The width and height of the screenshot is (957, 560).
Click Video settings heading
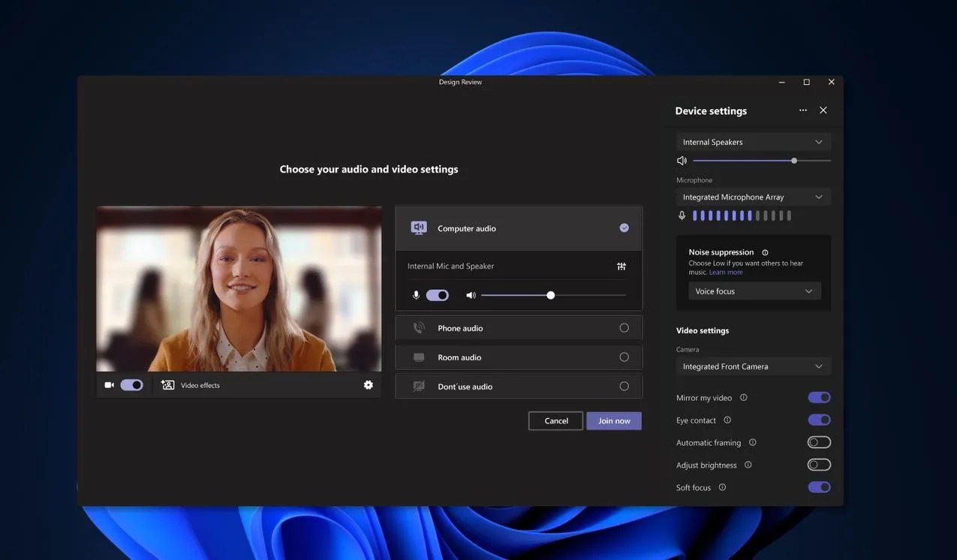point(703,331)
